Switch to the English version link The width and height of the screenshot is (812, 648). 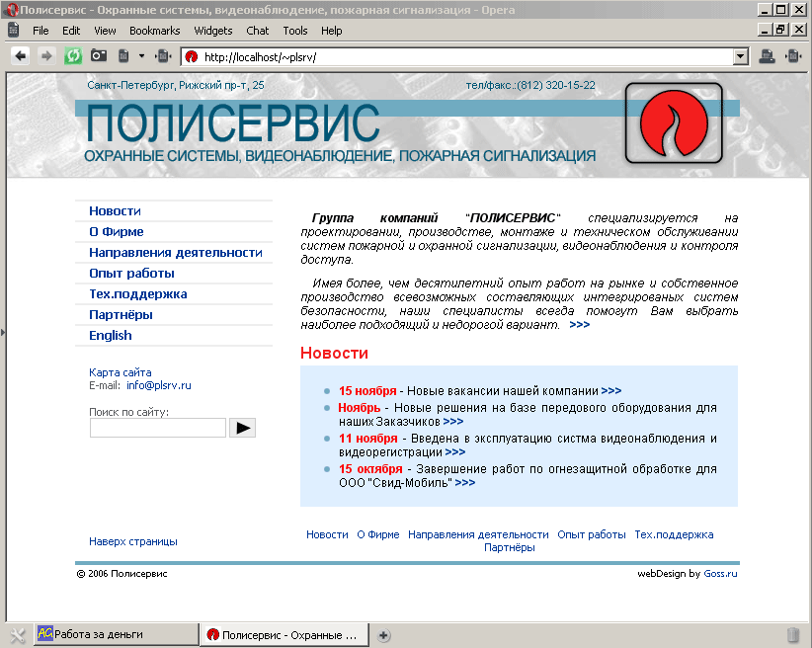111,335
